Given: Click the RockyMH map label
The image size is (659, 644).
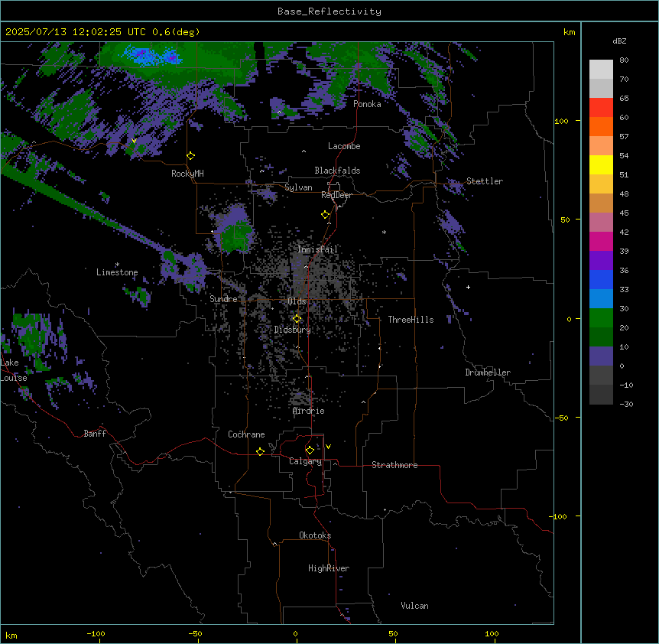Looking at the screenshot, I should point(187,174).
